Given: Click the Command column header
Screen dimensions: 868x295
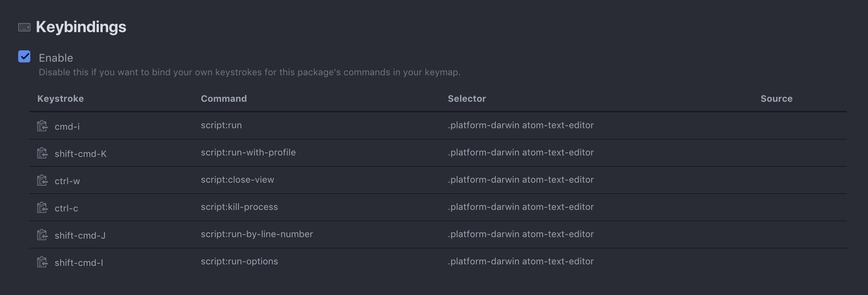Looking at the screenshot, I should pyautogui.click(x=223, y=99).
